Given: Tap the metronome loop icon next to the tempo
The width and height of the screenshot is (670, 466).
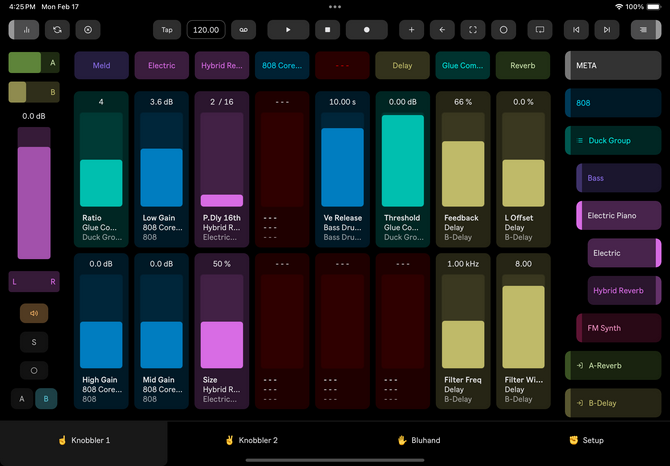Looking at the screenshot, I should tap(243, 30).
